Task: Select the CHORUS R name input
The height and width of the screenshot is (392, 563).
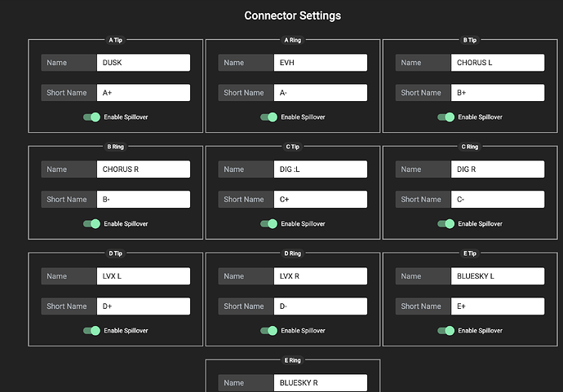Action: click(143, 170)
